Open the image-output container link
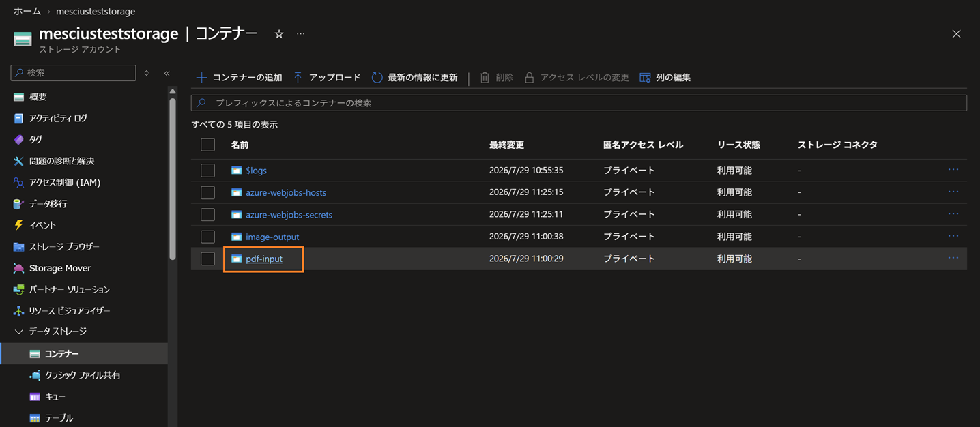 (x=272, y=237)
